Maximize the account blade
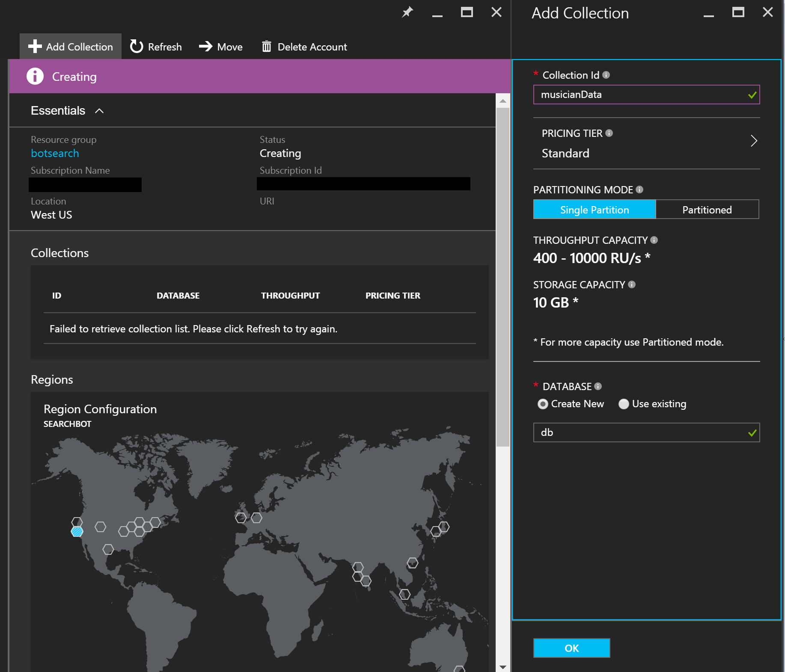This screenshot has width=785, height=672. tap(467, 12)
